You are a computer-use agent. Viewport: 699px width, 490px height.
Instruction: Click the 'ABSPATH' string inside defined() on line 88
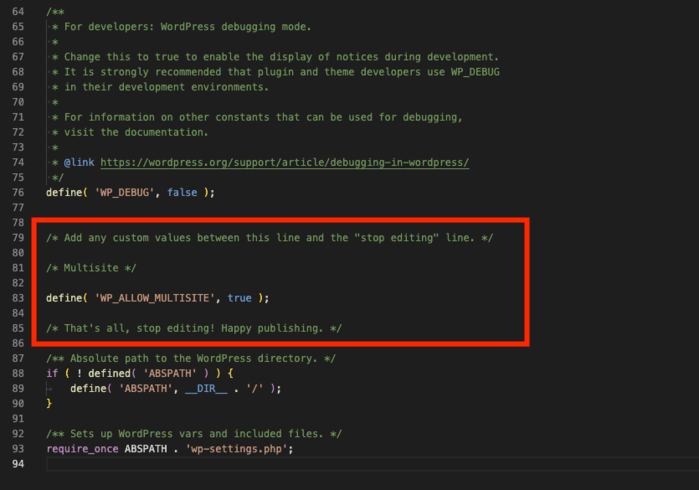point(170,374)
